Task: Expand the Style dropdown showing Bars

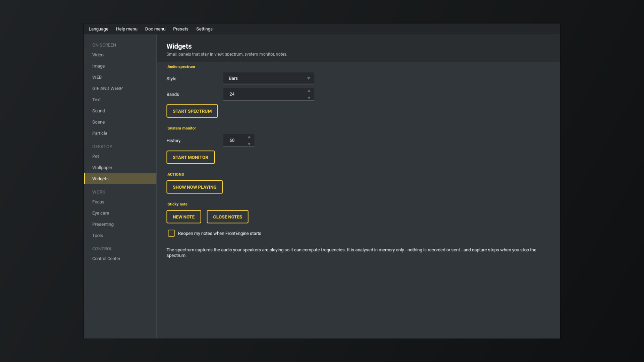Action: coord(269,78)
